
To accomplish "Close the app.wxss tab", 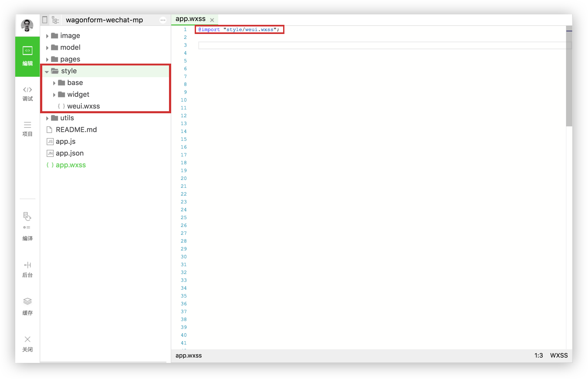I will [x=212, y=20].
